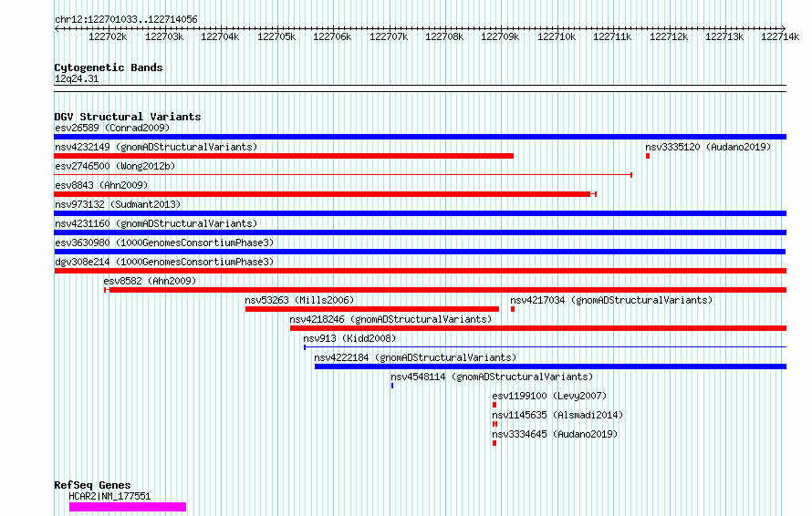
Task: Click the red nsv53263 variant bar
Action: coord(372,309)
